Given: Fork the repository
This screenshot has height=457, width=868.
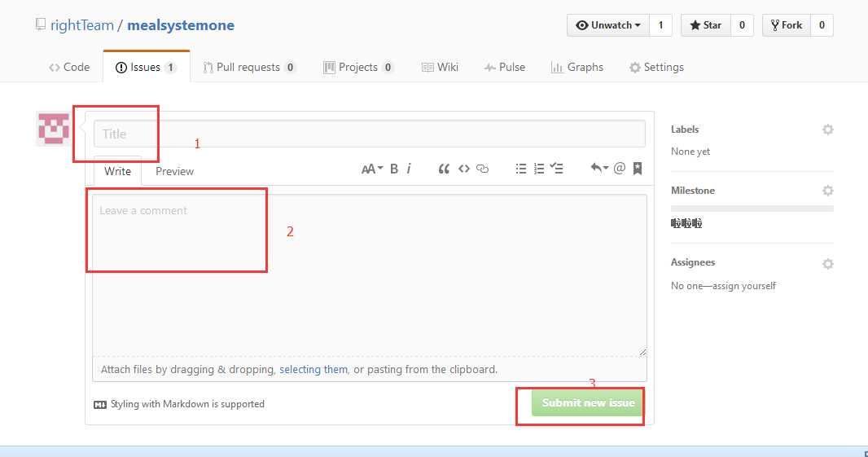Looking at the screenshot, I should (787, 25).
